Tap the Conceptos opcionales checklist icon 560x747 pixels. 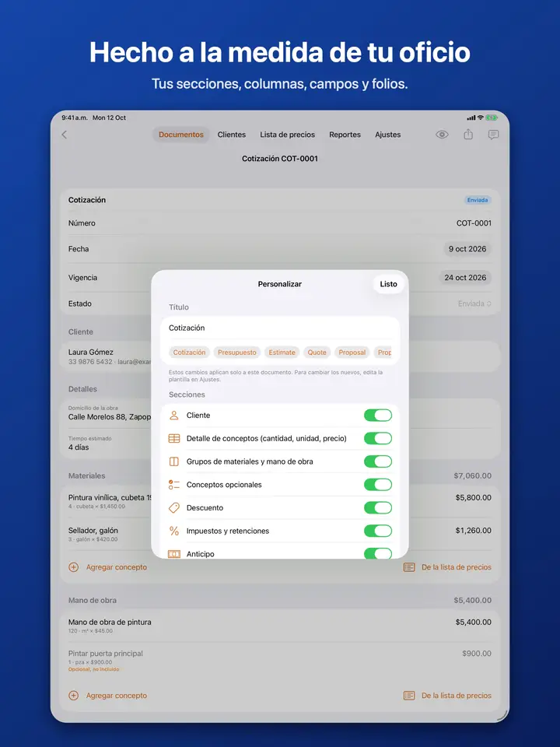(174, 485)
